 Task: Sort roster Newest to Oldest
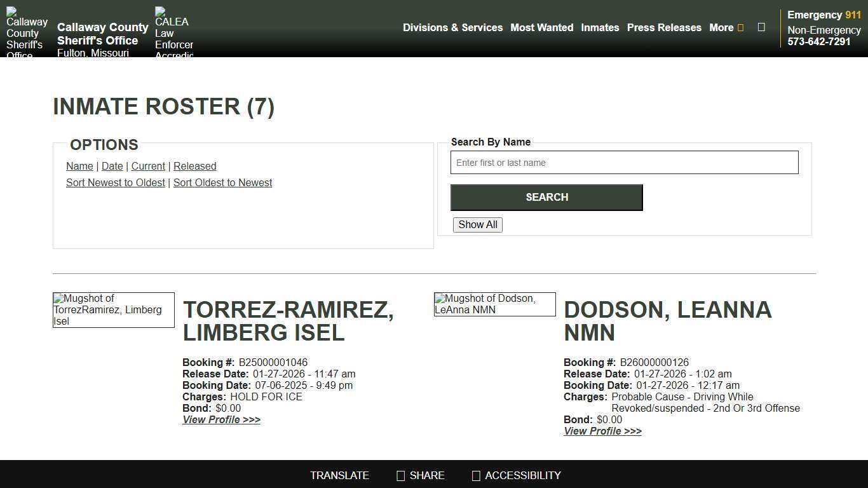[x=115, y=182]
